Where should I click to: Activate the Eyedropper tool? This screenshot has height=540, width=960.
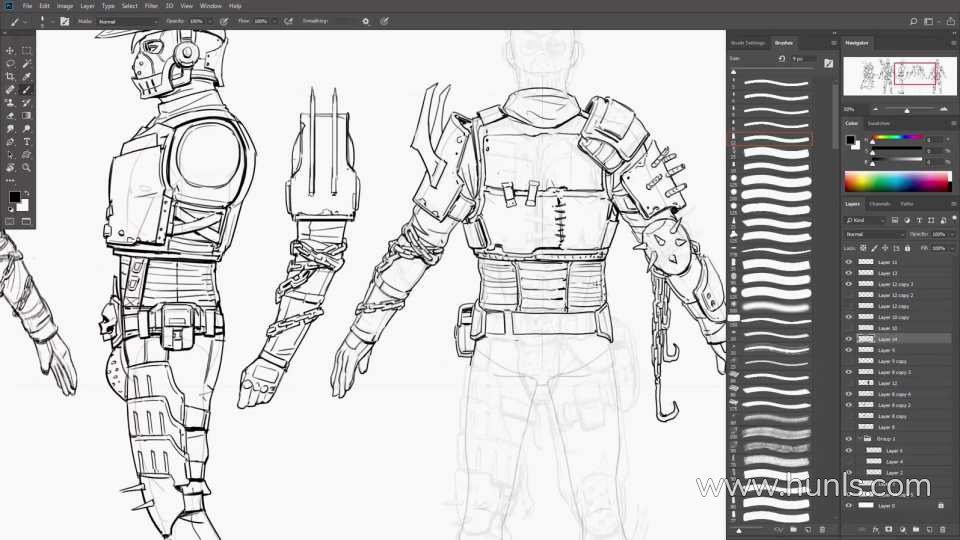point(26,76)
